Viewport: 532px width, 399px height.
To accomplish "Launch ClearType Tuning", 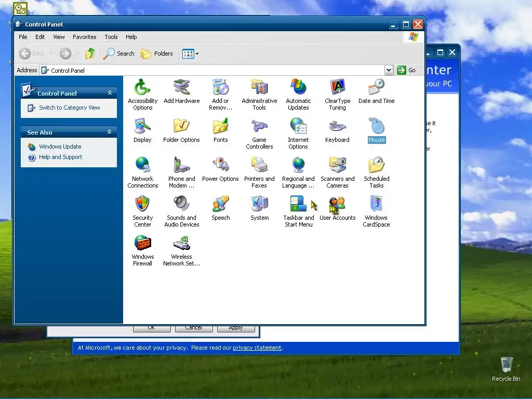I will 337,95.
